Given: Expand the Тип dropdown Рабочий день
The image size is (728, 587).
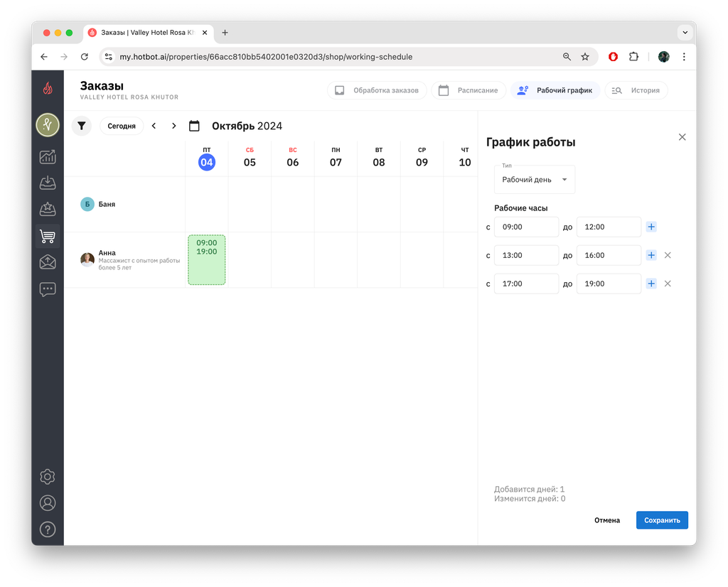Looking at the screenshot, I should coord(535,180).
